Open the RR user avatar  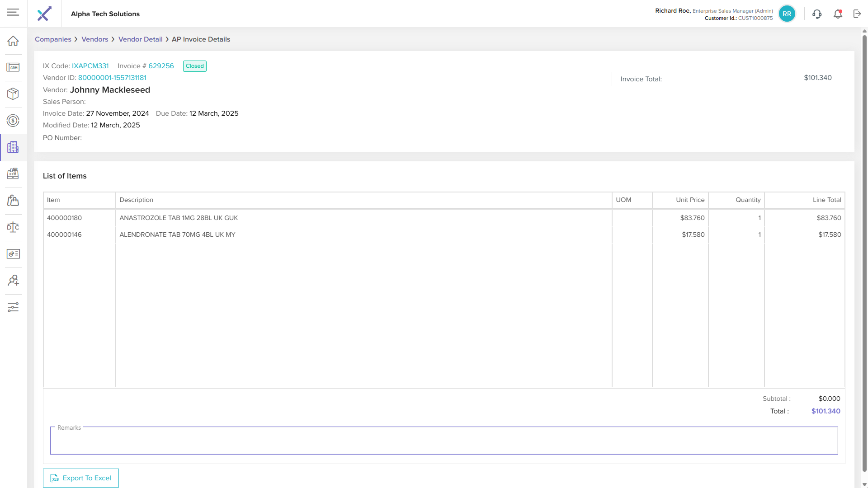tap(787, 14)
